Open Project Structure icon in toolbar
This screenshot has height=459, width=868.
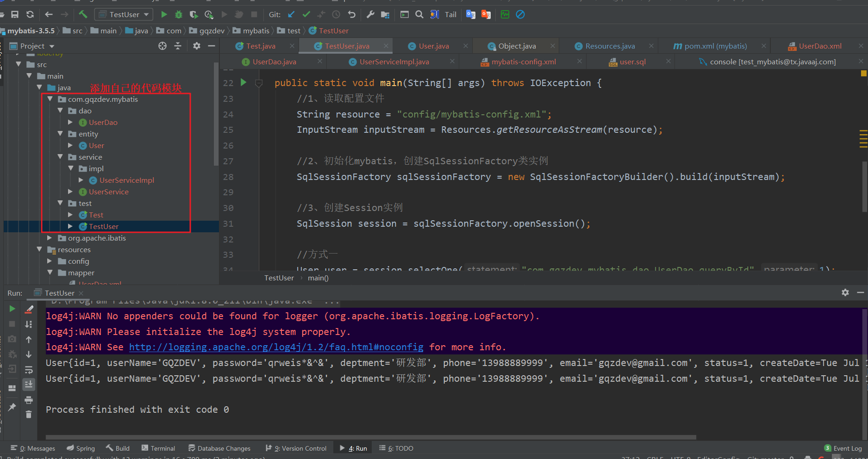[385, 14]
